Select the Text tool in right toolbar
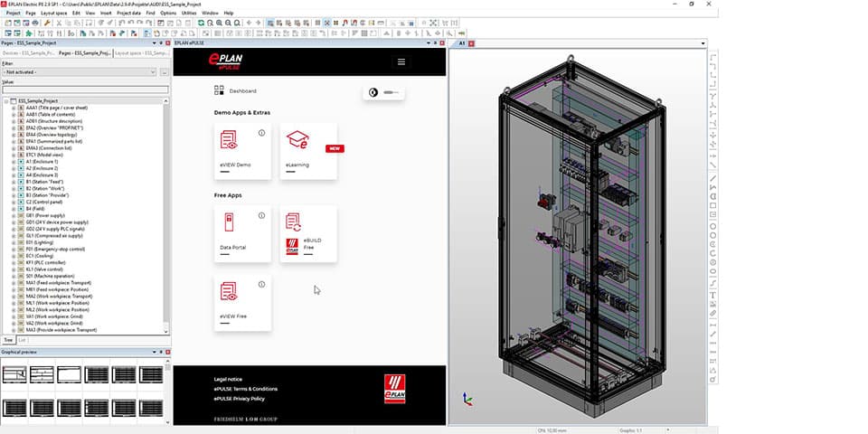Viewport: 868px width, 434px height. (712, 295)
